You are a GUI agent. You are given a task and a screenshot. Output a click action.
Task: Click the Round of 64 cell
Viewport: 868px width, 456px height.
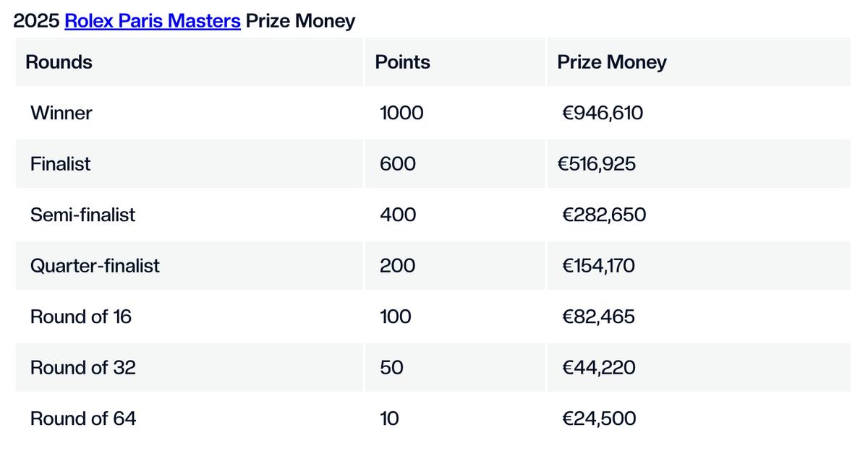coord(82,418)
